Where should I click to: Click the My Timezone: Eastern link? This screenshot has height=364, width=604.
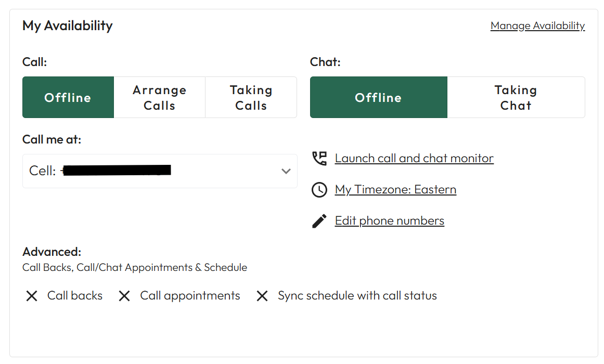coord(395,190)
